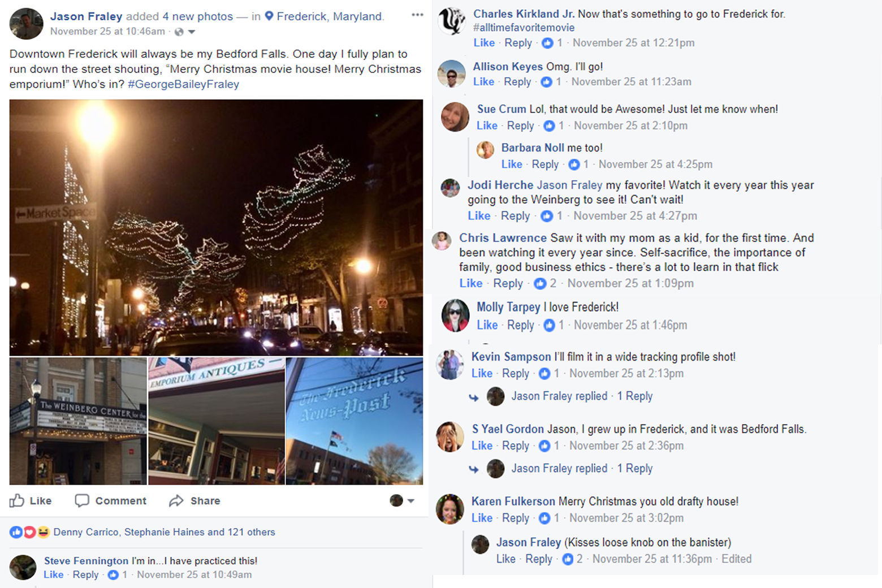This screenshot has width=882, height=588.
Task: Open the Frederick News-Post photo thumbnail
Action: [x=354, y=421]
